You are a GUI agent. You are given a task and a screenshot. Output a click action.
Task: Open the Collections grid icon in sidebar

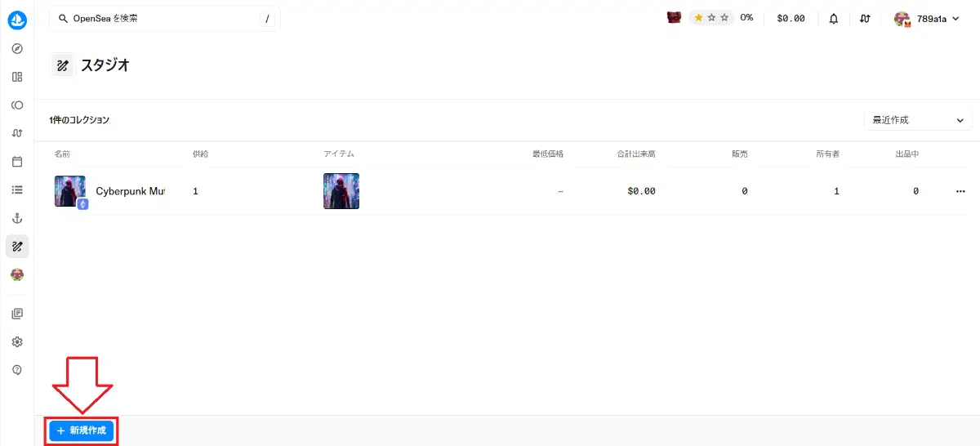pyautogui.click(x=17, y=77)
